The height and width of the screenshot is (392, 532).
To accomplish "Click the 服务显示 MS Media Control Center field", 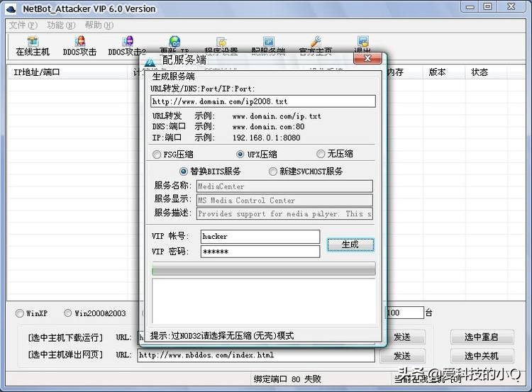I will point(284,200).
